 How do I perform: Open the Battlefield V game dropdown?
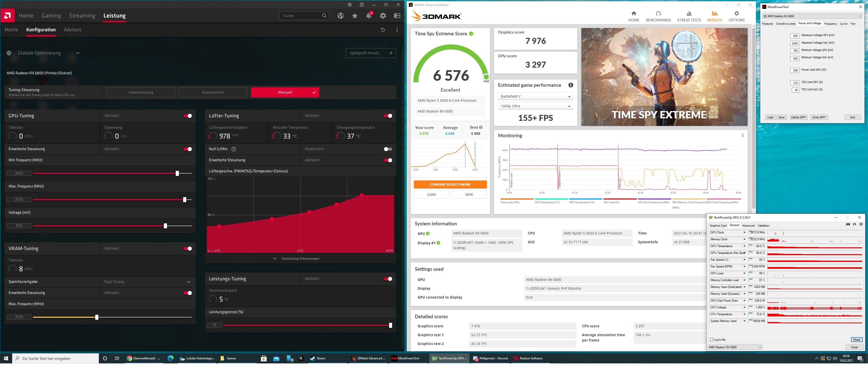(535, 96)
